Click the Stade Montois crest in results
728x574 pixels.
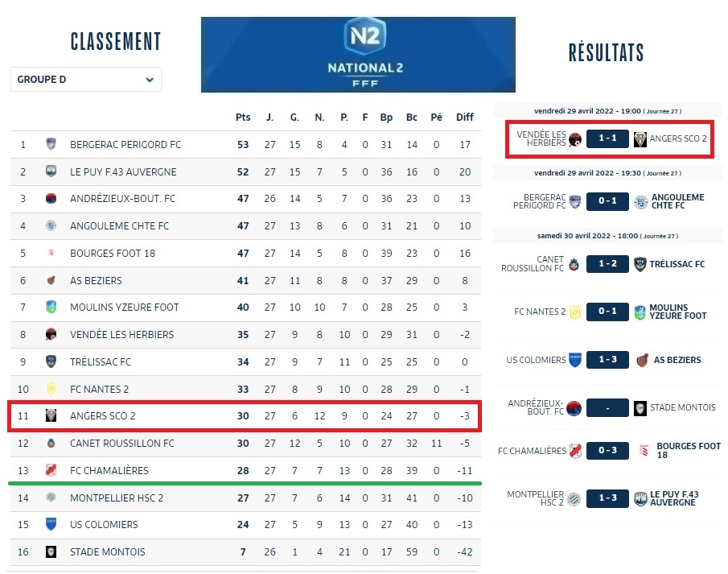point(640,407)
